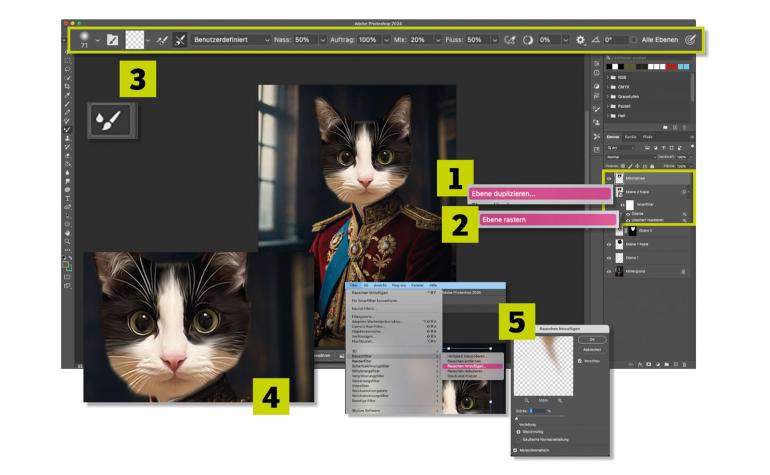
Task: Click the Mix percentage input field
Action: pos(418,40)
